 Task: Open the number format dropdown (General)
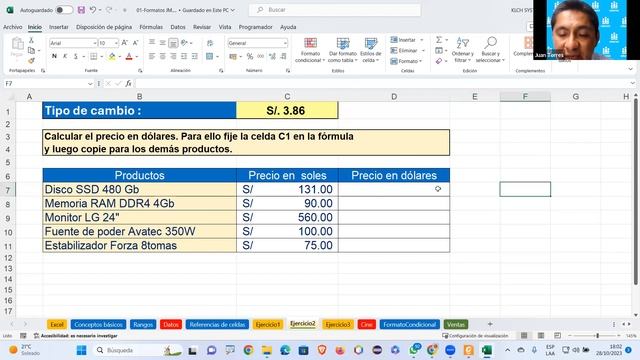pos(284,43)
